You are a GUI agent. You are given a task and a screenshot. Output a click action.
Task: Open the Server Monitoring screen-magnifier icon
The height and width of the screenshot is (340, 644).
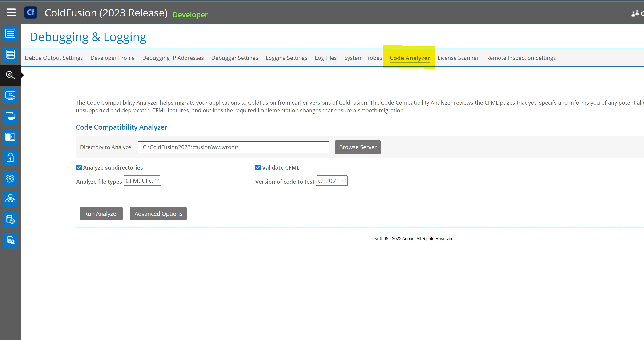(10, 96)
